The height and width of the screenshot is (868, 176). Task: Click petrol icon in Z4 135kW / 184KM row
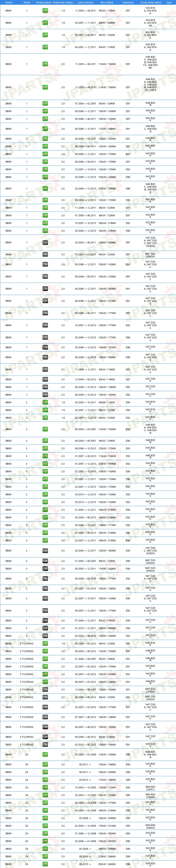[x=45, y=764]
